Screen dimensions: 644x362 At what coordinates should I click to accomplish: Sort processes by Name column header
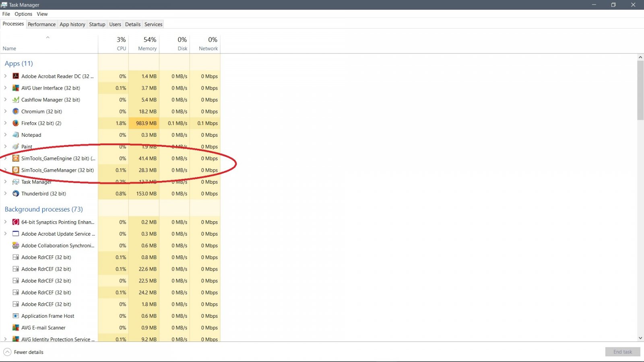point(49,44)
